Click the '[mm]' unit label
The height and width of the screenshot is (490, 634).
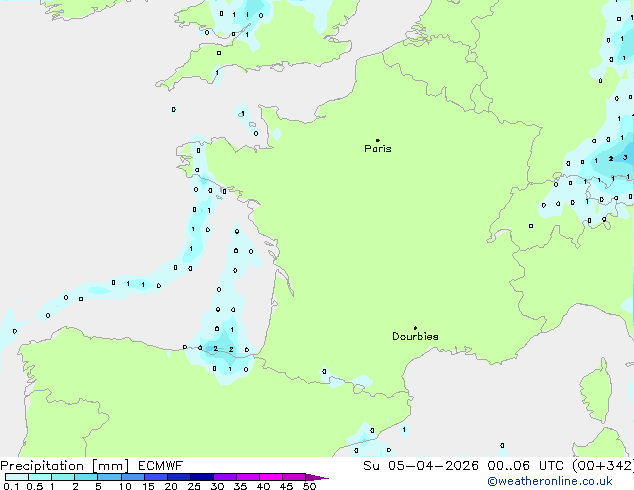(110, 466)
